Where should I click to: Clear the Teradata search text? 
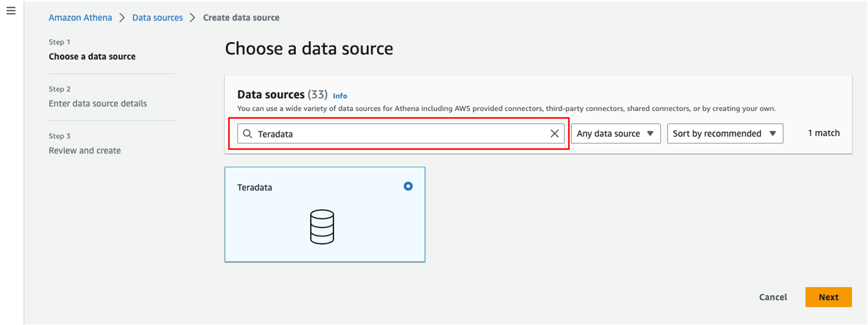554,134
